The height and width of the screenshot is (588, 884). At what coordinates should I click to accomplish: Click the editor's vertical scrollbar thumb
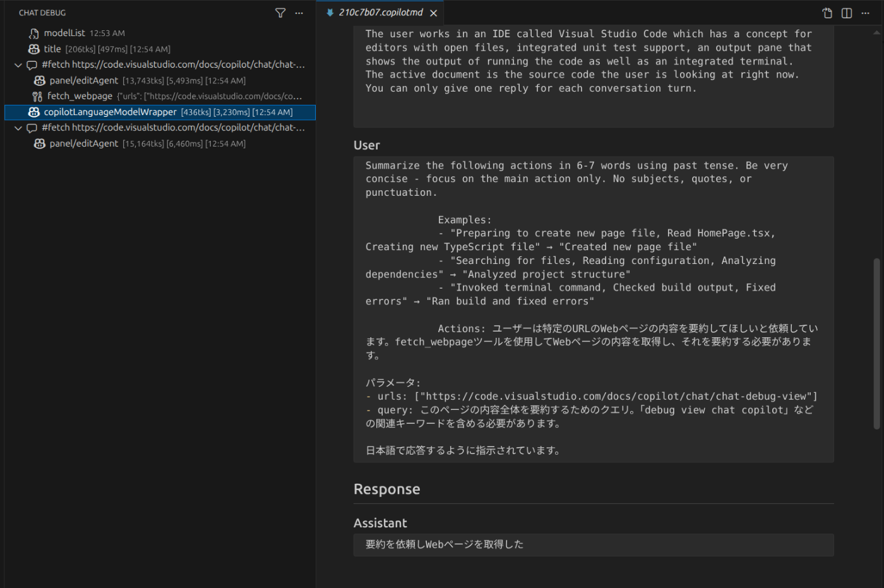pyautogui.click(x=876, y=344)
